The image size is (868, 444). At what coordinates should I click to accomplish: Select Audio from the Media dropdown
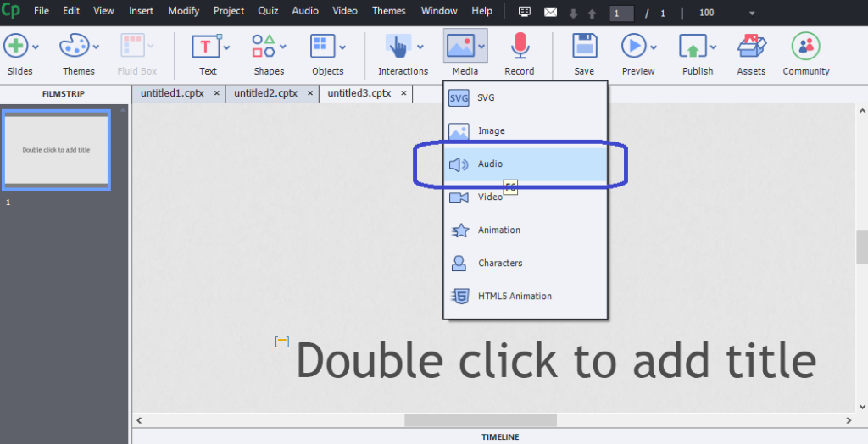[x=526, y=164]
